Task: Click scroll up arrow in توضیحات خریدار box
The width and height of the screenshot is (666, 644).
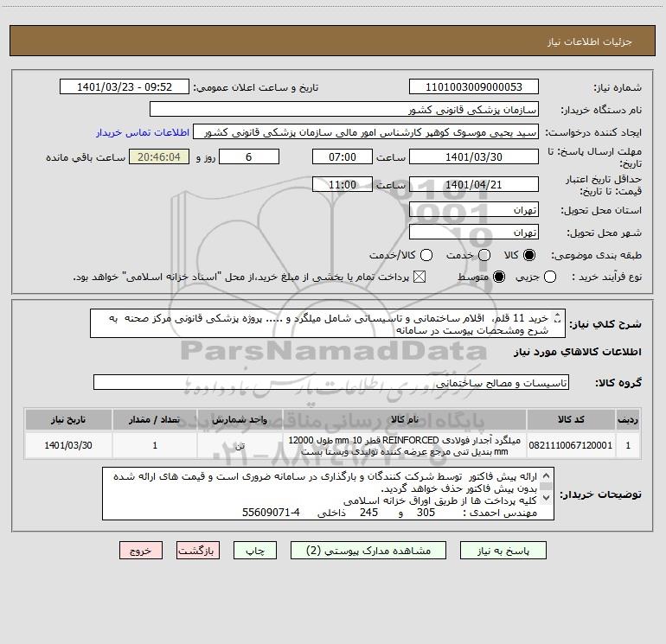Action: [546, 475]
